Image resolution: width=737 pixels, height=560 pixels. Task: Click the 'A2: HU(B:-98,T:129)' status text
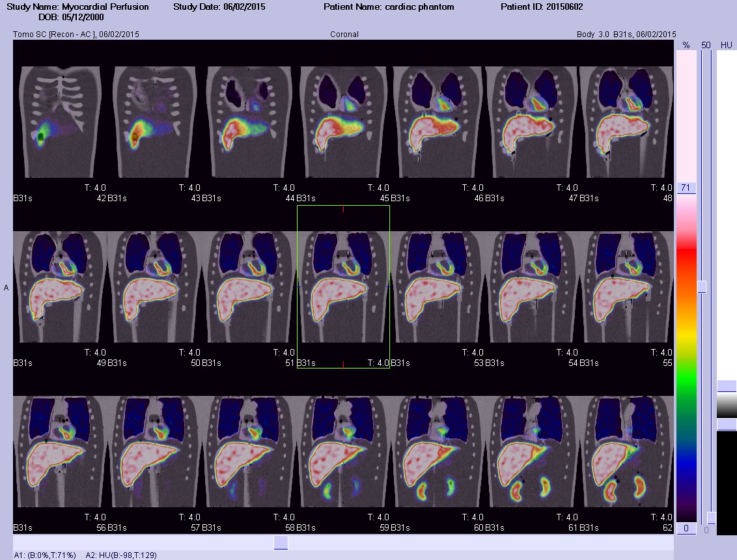coord(121,555)
